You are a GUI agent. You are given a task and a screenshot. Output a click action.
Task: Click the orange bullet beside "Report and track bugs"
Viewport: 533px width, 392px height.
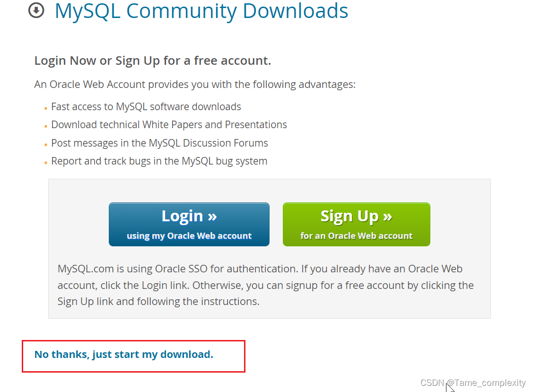pos(46,162)
